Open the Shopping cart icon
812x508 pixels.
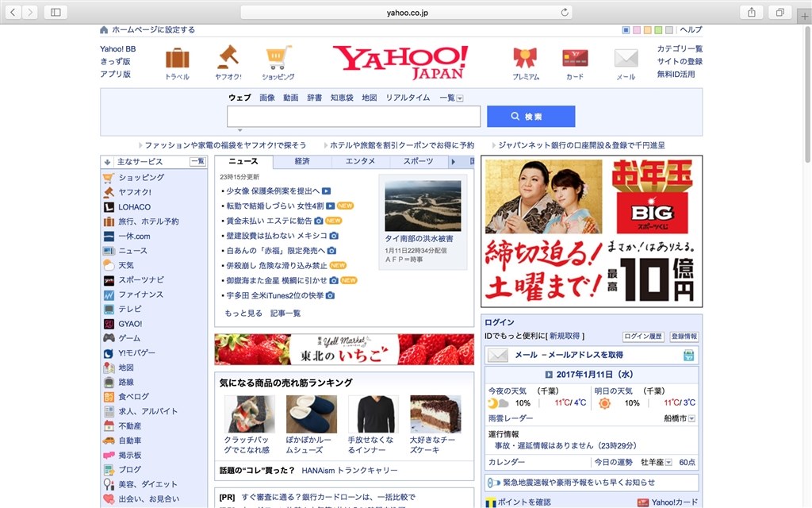point(278,57)
